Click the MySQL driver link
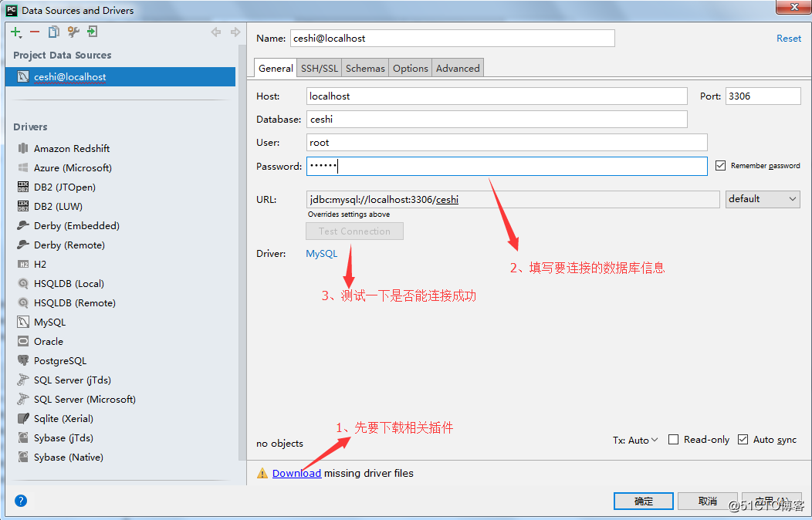812x520 pixels. tap(322, 254)
